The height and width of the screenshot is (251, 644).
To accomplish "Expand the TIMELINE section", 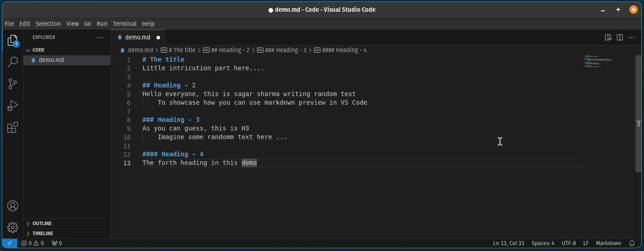I will click(x=43, y=233).
